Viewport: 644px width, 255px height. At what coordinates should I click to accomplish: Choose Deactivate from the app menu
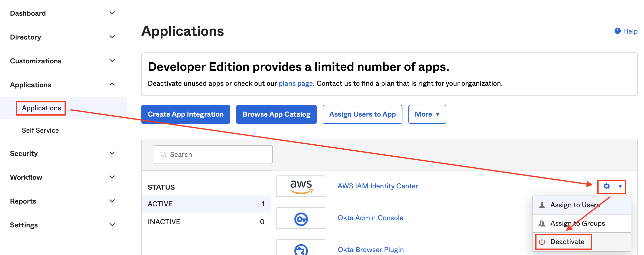coord(581,242)
